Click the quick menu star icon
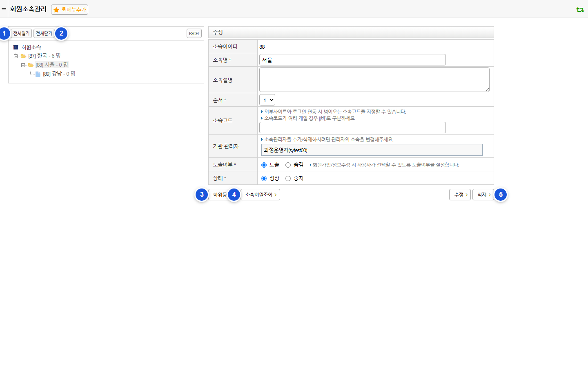 tap(56, 10)
